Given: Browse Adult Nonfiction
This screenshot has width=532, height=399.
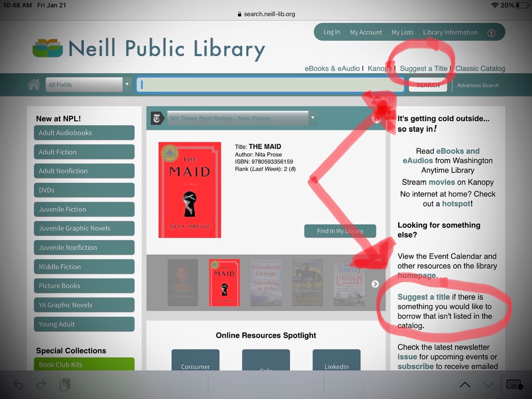Looking at the screenshot, I should 84,171.
